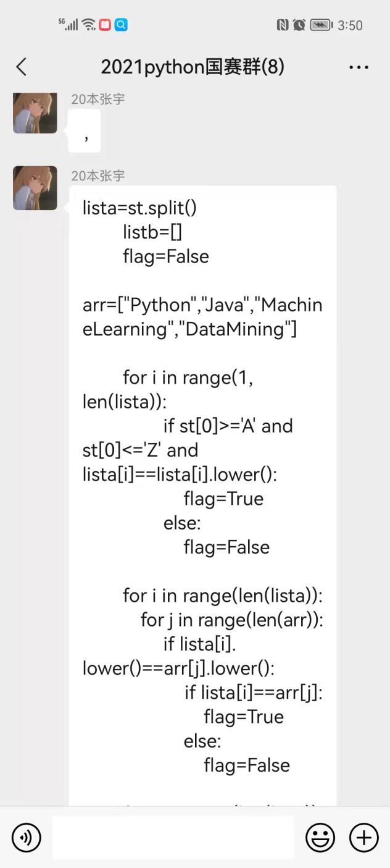Open the three-dot chat options menu
390x868 pixels.
(359, 67)
